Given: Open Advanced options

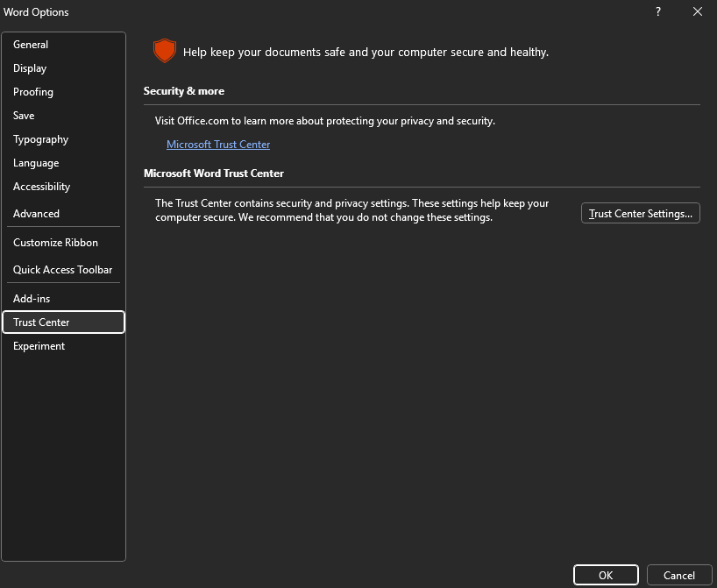Looking at the screenshot, I should click(64, 214).
